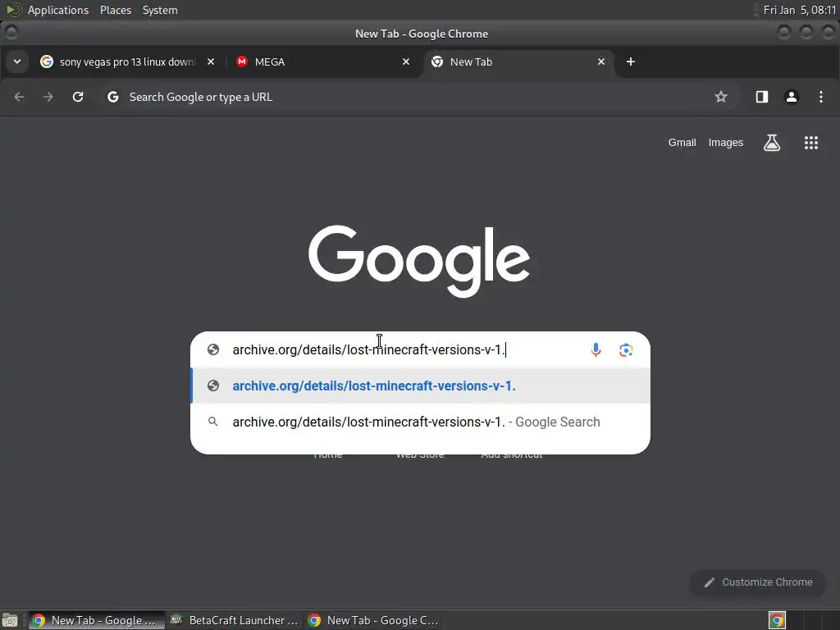
Task: Bookmark this tab with the star
Action: (x=721, y=97)
